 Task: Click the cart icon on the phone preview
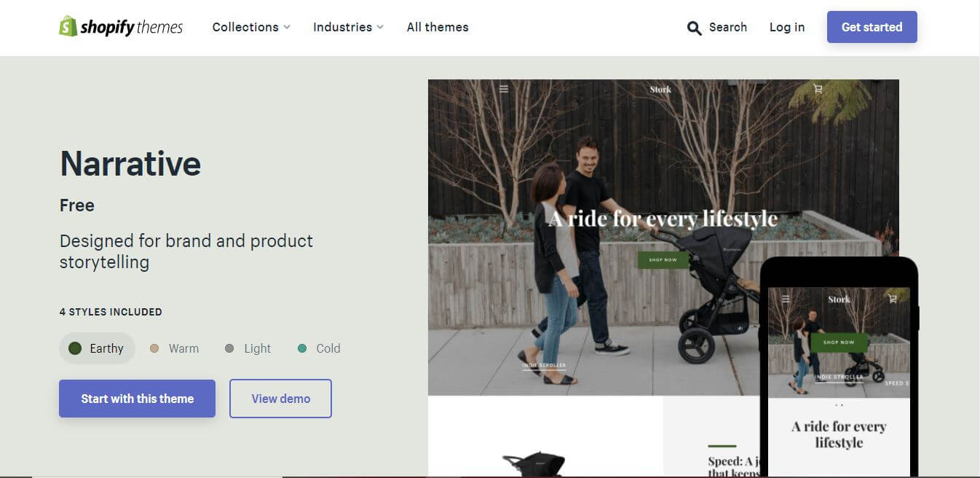tap(892, 299)
